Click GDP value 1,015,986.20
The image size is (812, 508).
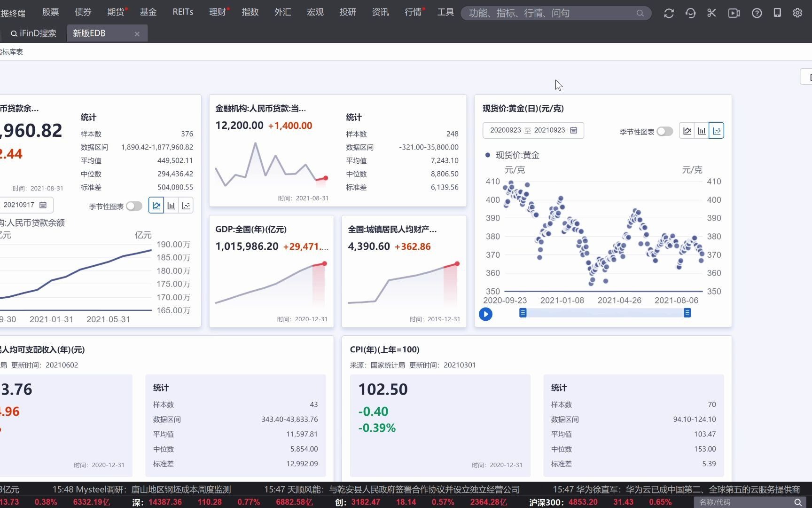pyautogui.click(x=247, y=246)
